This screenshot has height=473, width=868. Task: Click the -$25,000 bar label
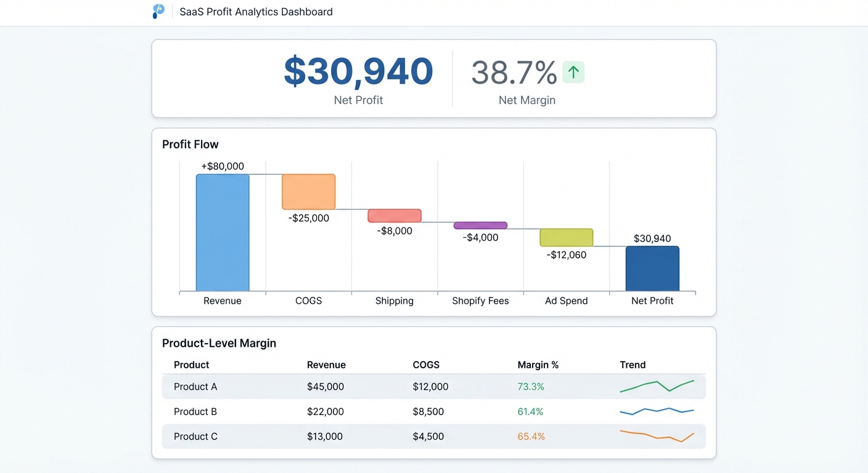pos(309,218)
